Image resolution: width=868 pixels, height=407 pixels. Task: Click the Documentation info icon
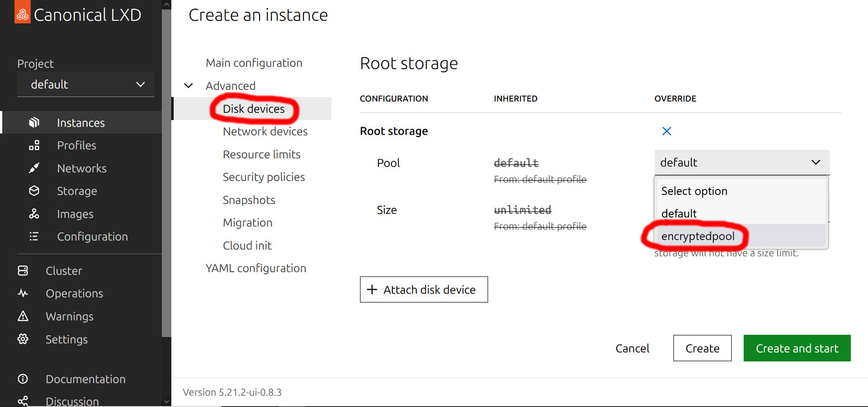[23, 379]
